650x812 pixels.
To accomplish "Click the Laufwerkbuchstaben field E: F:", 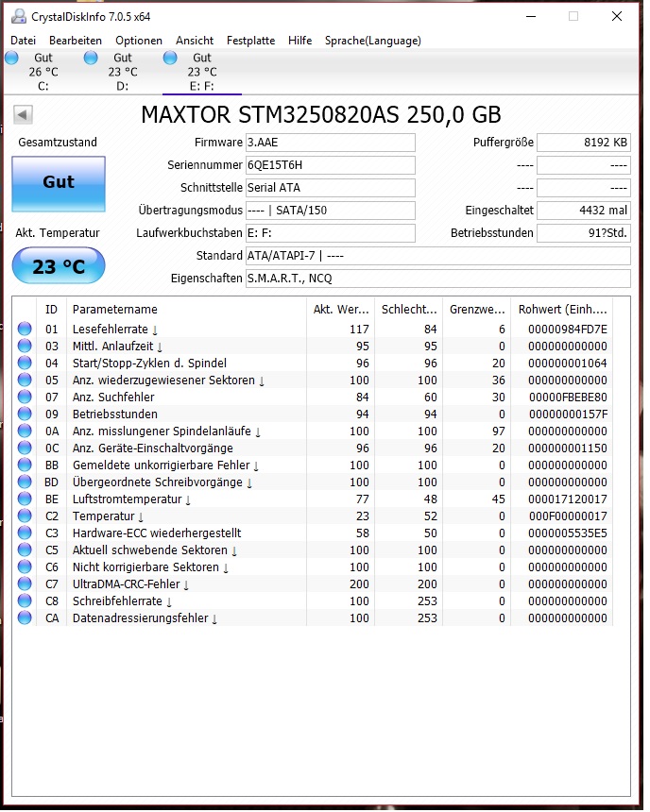I will coord(330,233).
